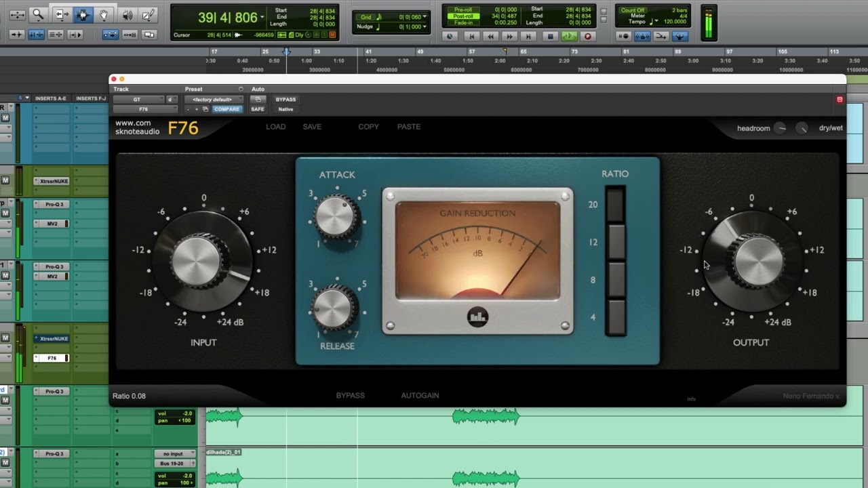Click the headroom knob

pyautogui.click(x=781, y=128)
